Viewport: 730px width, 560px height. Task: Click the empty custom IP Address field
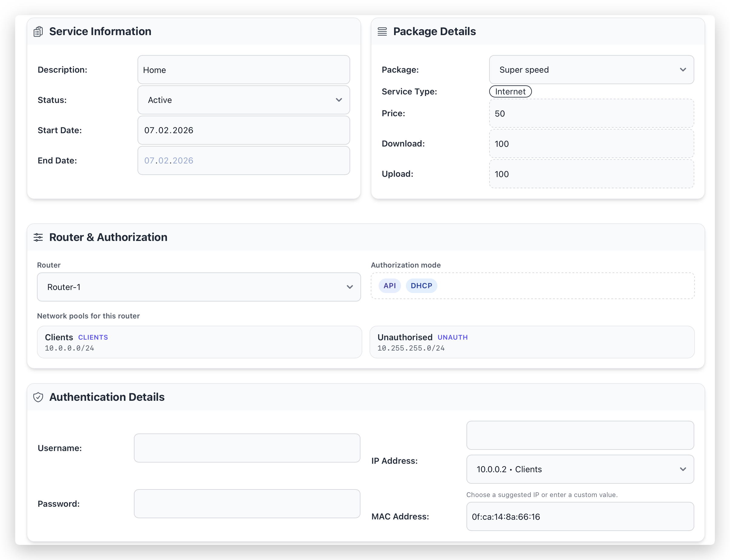(580, 435)
